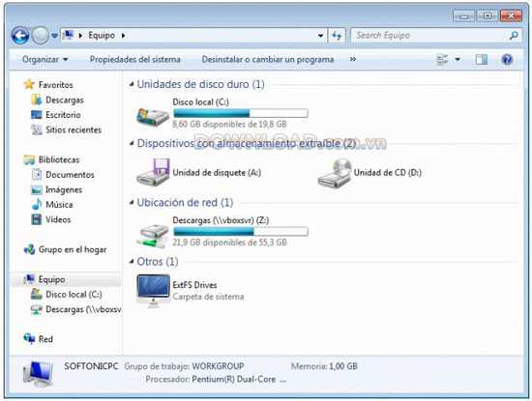Close the Equipo window

pos(511,15)
